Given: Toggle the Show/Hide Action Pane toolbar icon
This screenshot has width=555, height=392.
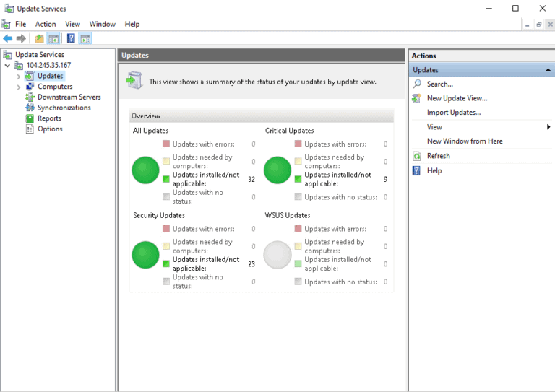Looking at the screenshot, I should pyautogui.click(x=85, y=38).
